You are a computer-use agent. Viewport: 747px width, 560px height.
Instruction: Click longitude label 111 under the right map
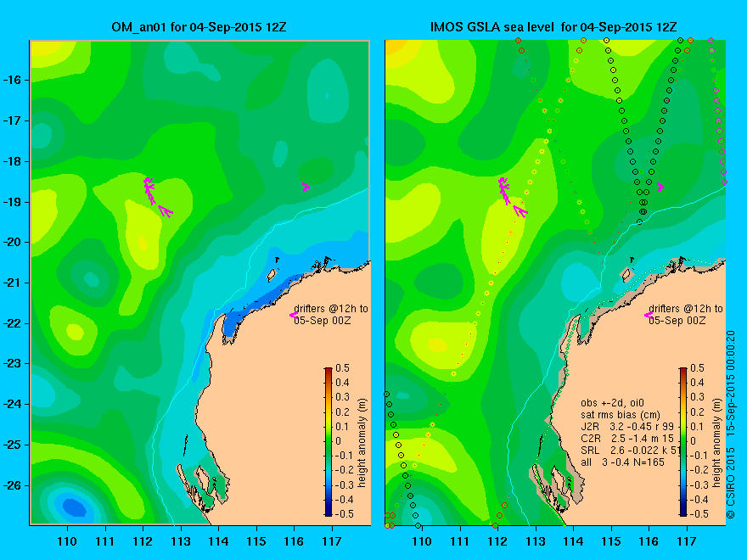[460, 541]
